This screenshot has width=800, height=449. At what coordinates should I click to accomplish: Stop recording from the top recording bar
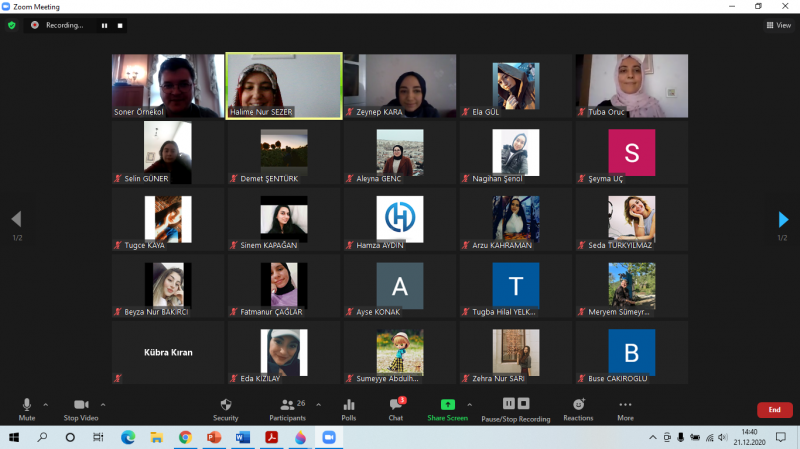click(120, 25)
